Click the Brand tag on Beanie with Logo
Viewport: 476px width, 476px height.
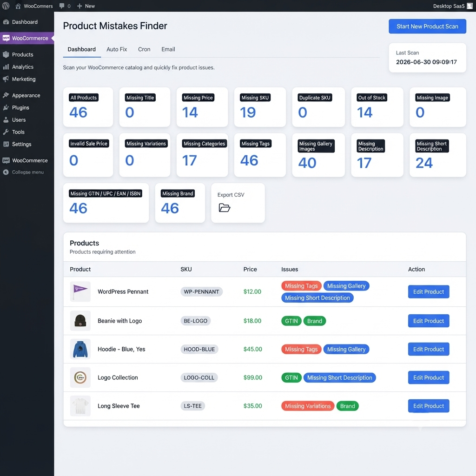click(315, 321)
